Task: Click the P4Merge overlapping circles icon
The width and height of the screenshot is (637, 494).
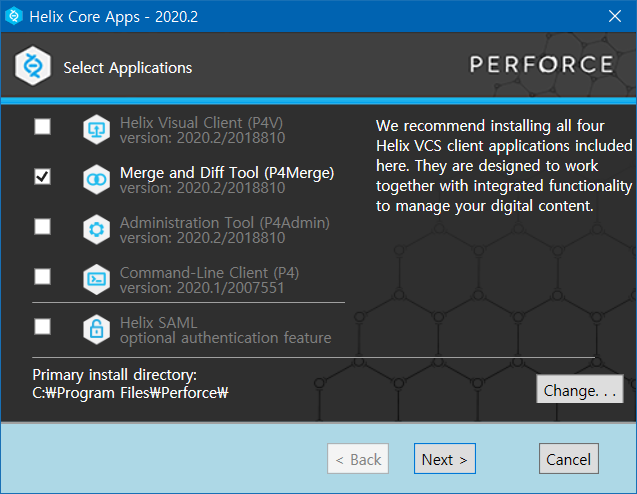Action: [96, 180]
